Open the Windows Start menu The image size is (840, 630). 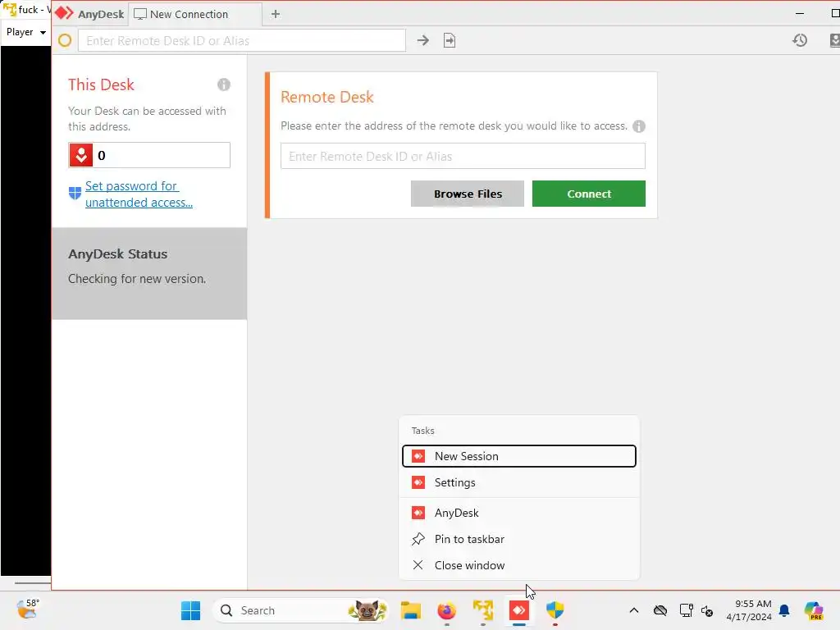pyautogui.click(x=190, y=610)
